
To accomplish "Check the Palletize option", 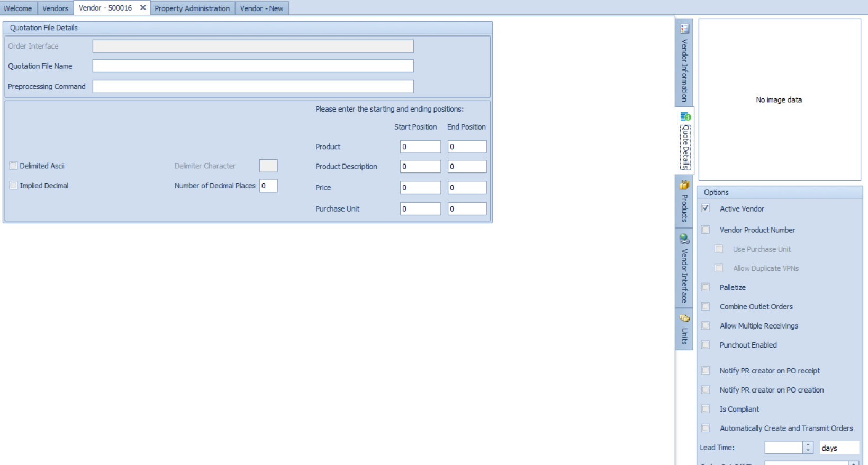I will point(706,287).
